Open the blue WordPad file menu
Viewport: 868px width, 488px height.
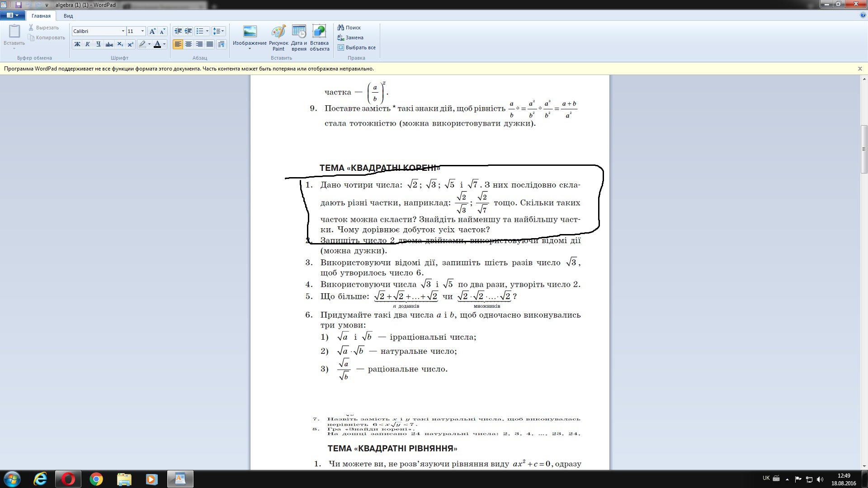click(12, 15)
